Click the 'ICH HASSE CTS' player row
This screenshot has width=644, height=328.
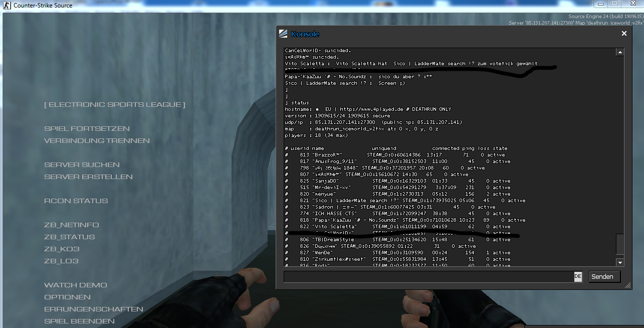[397, 214]
